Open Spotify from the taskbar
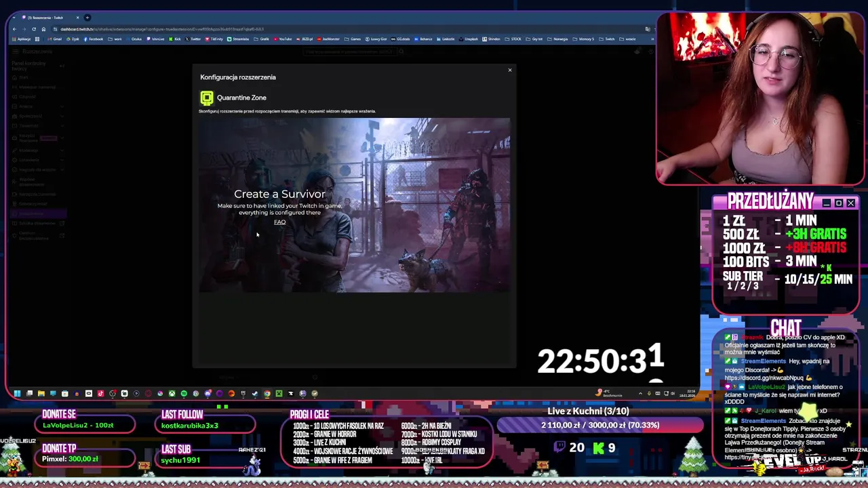Image resolution: width=868 pixels, height=488 pixels. click(184, 393)
